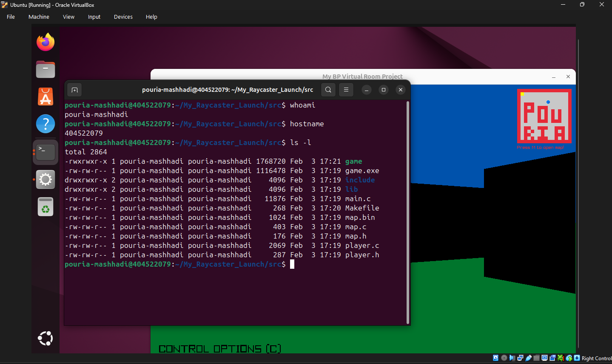Viewport: 612px width, 364px height.
Task: Open the VirtualBox View menu
Action: [68, 17]
